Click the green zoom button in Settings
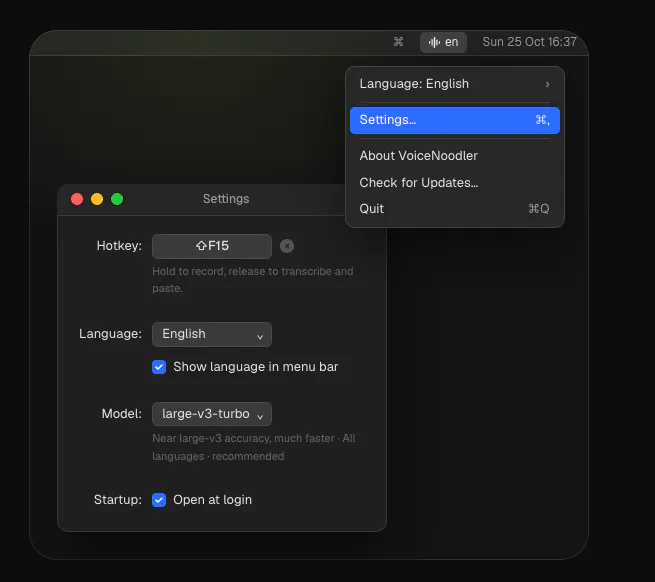The height and width of the screenshot is (582, 655). tap(117, 199)
